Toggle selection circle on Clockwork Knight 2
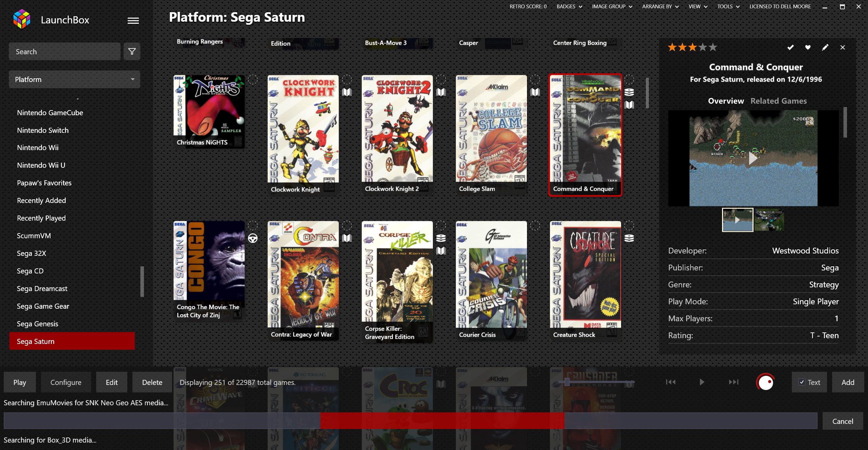 point(441,80)
